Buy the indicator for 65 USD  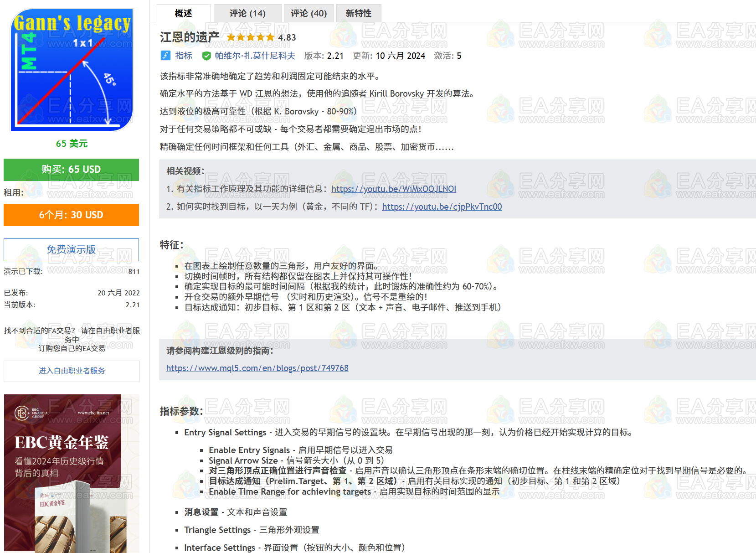click(71, 170)
